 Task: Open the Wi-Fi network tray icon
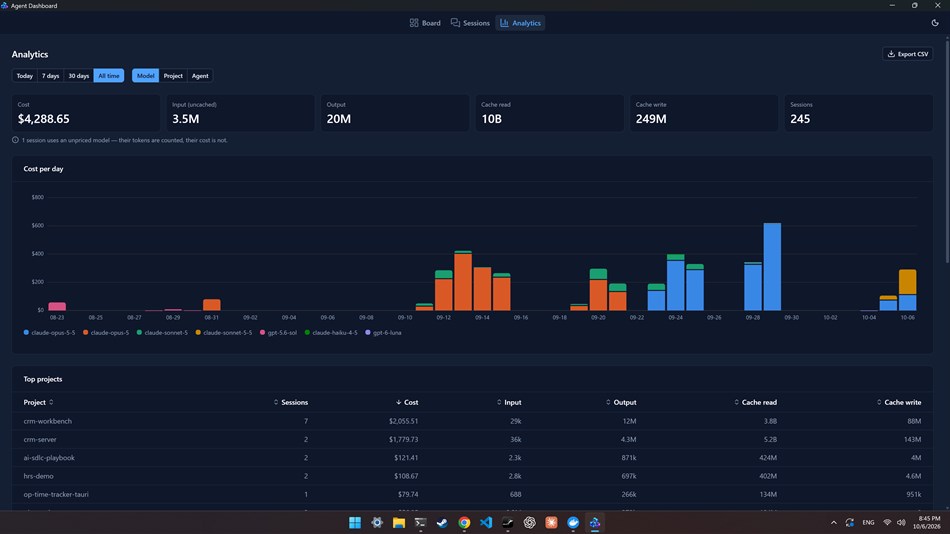[x=887, y=522]
